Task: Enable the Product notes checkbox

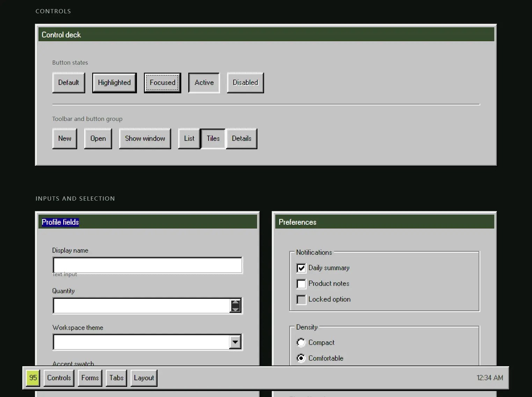Action: tap(301, 284)
